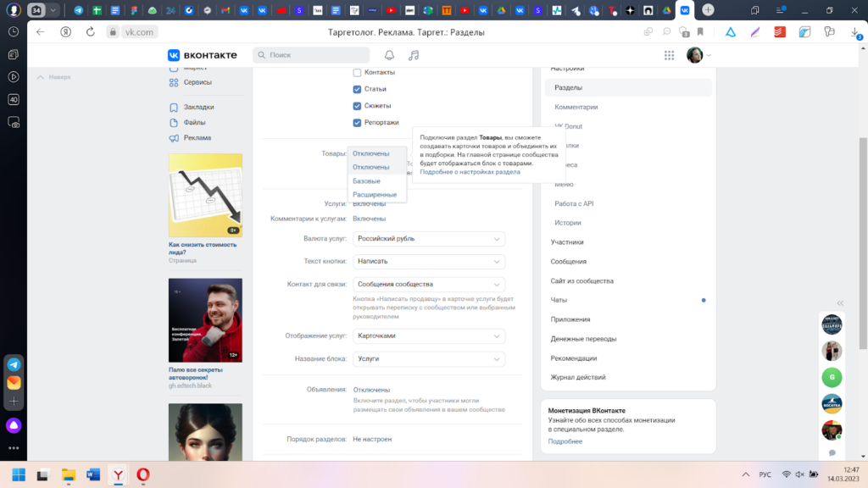Open the Текст кнопки dropdown
Image resolution: width=868 pixels, height=488 pixels.
coord(429,262)
